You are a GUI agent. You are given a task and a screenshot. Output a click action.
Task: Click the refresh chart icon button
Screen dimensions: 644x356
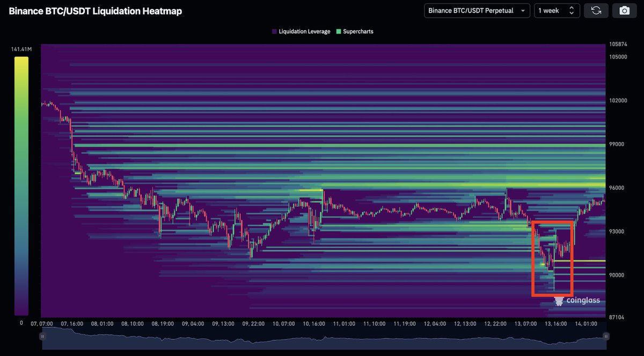click(596, 11)
